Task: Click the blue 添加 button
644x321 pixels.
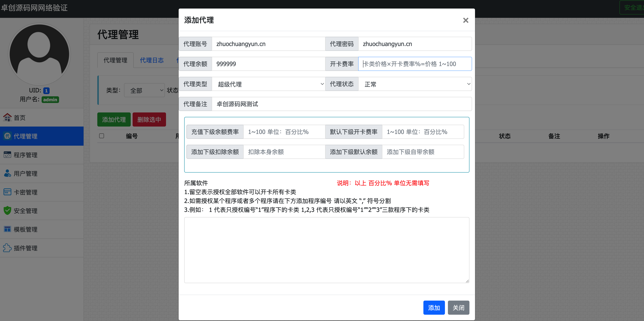Action: pos(434,307)
